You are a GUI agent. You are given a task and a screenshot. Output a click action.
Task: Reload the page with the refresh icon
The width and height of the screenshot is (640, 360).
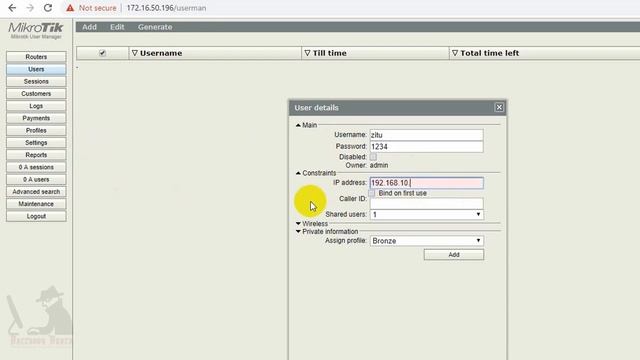click(x=48, y=8)
